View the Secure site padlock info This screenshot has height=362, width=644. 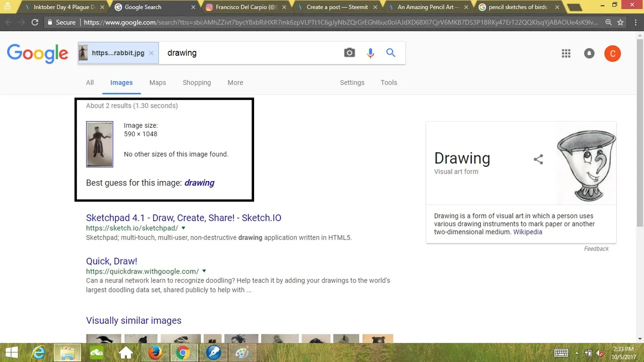coord(61,22)
